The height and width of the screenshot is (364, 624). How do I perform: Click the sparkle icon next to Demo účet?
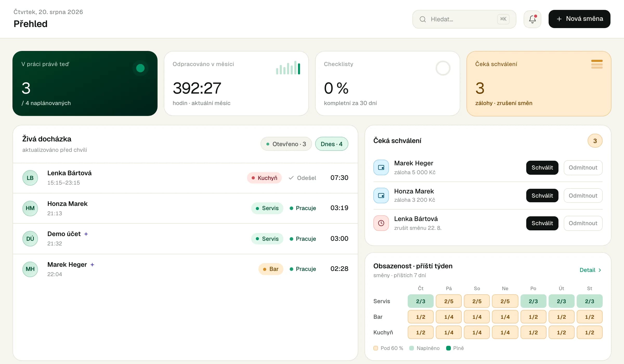(x=86, y=234)
